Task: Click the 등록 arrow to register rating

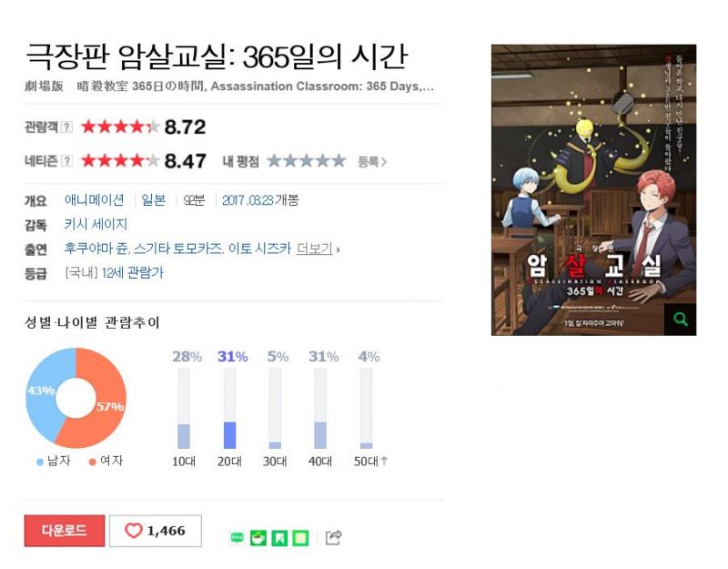Action: pos(372,162)
